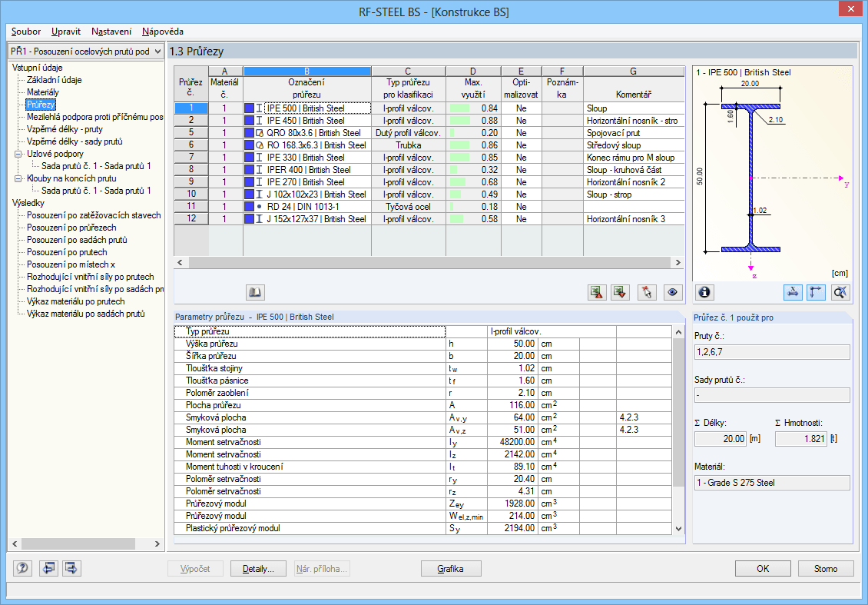Click column B header
The width and height of the screenshot is (868, 605).
[307, 71]
